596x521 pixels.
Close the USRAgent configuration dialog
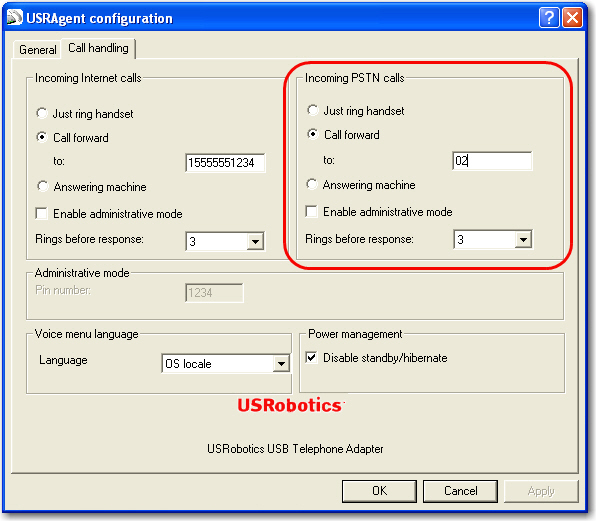tap(573, 18)
